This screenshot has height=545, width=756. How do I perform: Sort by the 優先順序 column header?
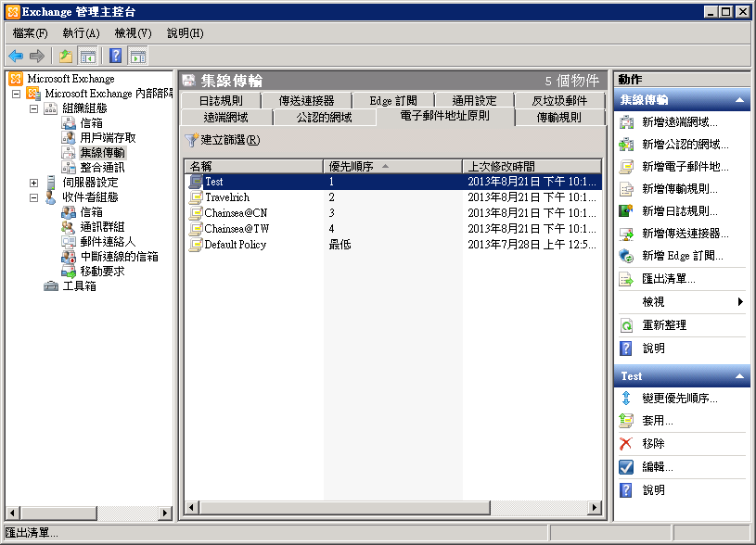point(392,166)
